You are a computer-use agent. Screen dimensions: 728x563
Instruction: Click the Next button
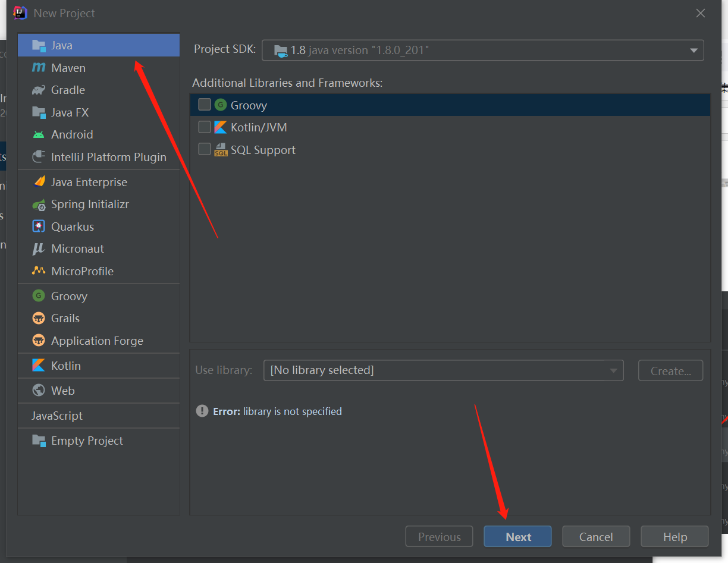(517, 537)
